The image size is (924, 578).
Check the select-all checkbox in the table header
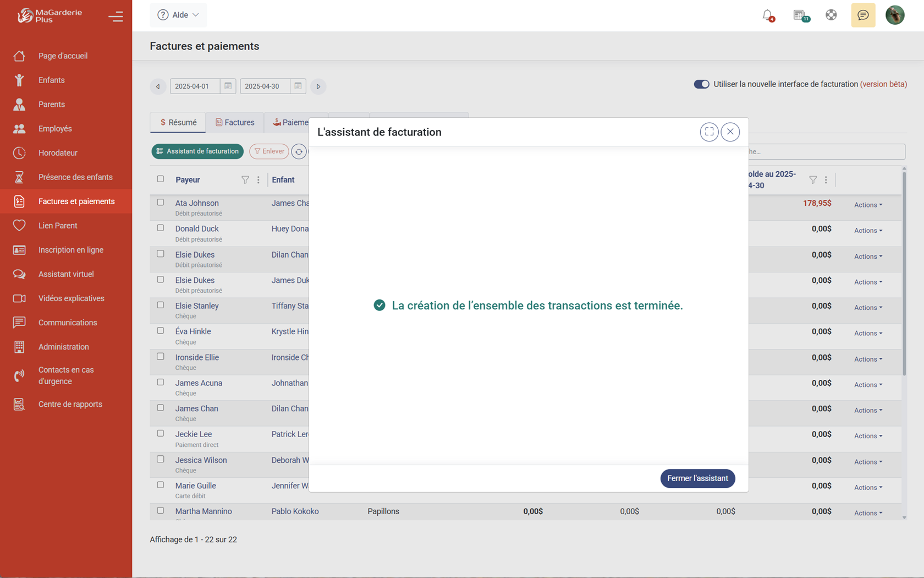pyautogui.click(x=160, y=178)
